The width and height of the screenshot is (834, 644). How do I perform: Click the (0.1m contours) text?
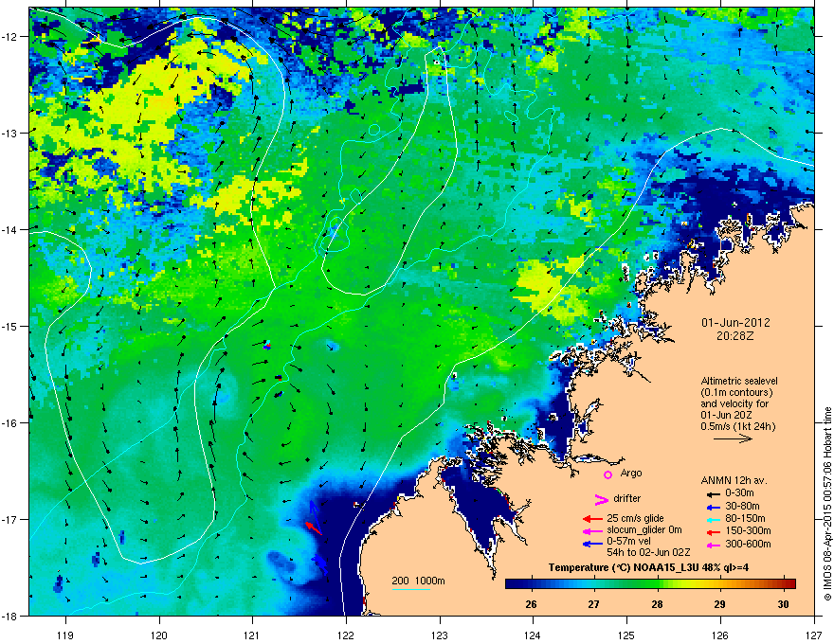pos(736,393)
